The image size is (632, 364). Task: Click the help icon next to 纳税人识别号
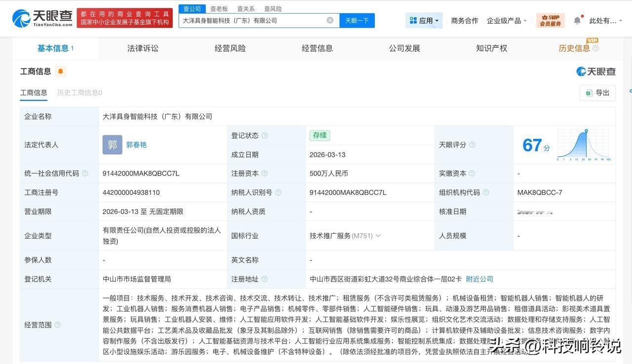(278, 192)
